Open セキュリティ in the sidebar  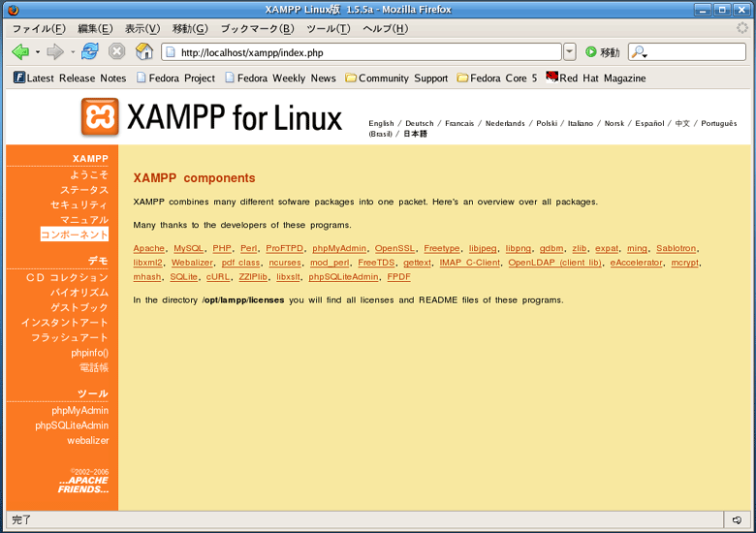[79, 204]
